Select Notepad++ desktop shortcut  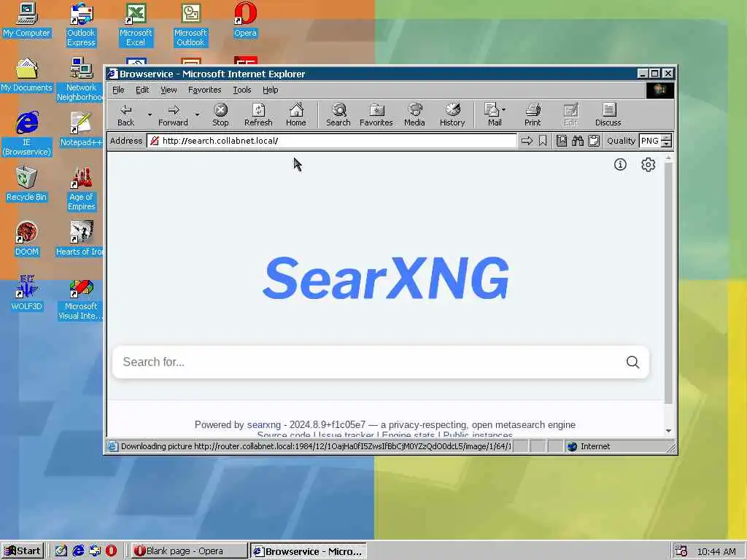click(81, 130)
